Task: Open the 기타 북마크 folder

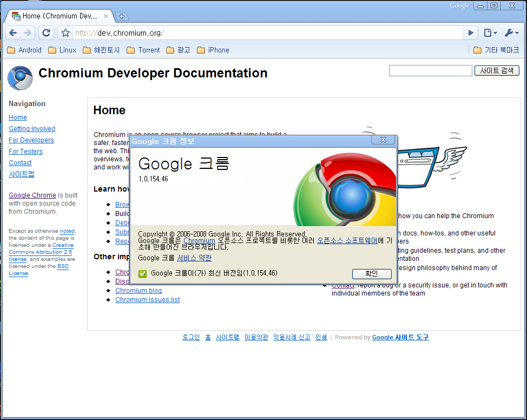Action: [x=496, y=50]
